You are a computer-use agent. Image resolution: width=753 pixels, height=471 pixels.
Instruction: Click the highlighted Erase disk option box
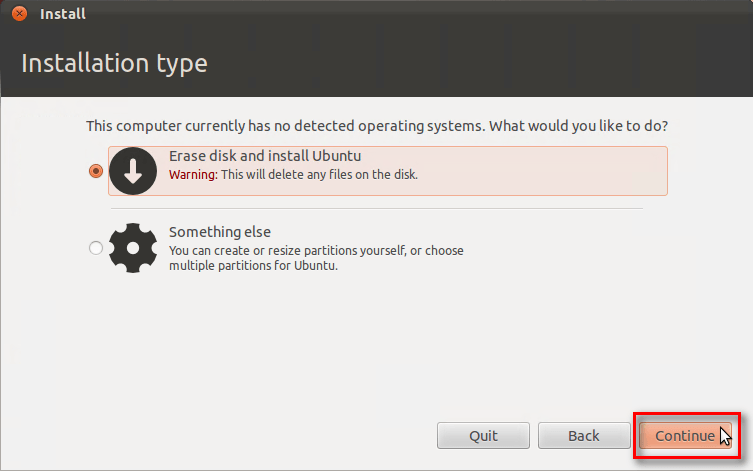pos(540,171)
